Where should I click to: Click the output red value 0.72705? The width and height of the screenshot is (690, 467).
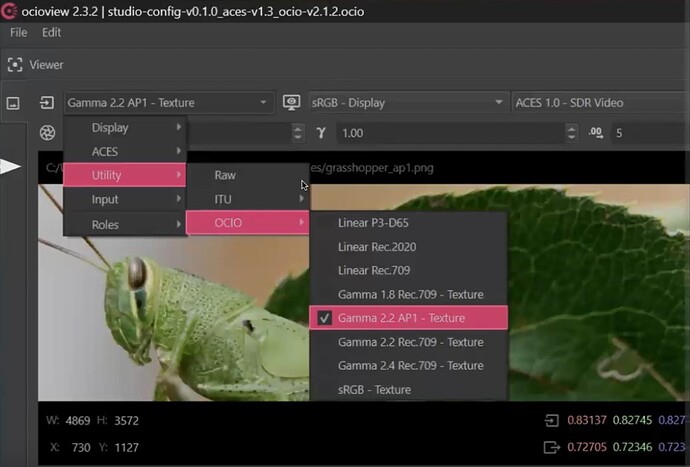(x=587, y=447)
